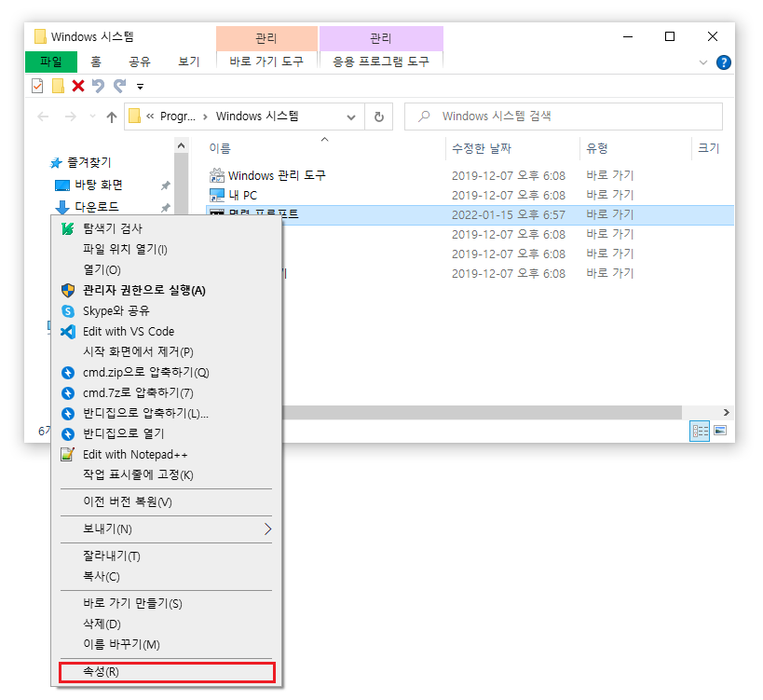Refresh the Windows 시스템 folder
Image resolution: width=763 pixels, height=700 pixels.
[378, 117]
